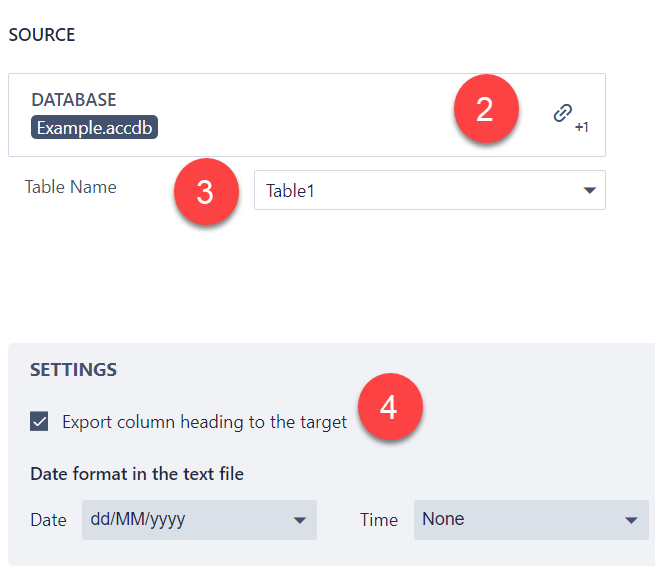Click the Time label next to the None dropdown
This screenshot has width=657, height=576.
378,520
